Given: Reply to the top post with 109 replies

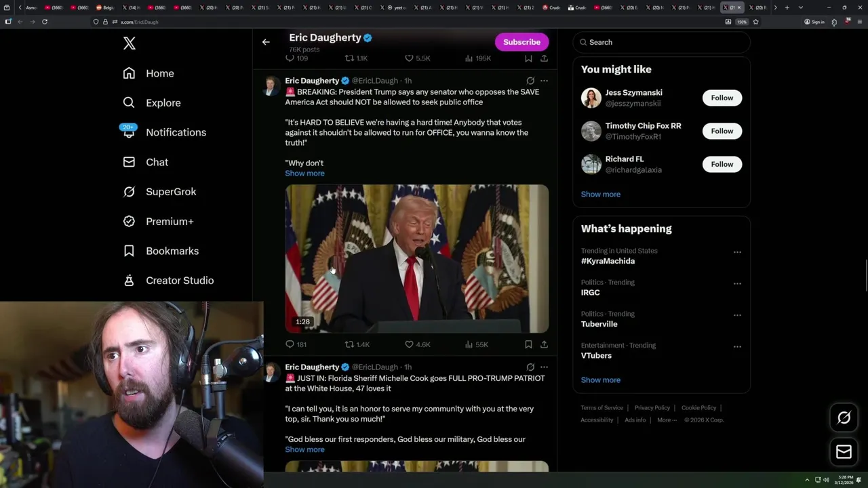Looking at the screenshot, I should [296, 58].
